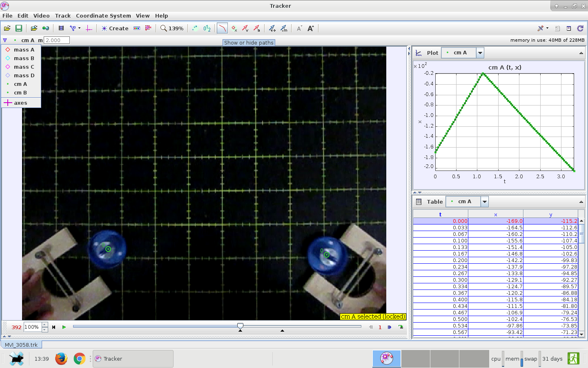The height and width of the screenshot is (368, 588).
Task: Click the zoom magnifier showing 139%
Action: (x=171, y=28)
